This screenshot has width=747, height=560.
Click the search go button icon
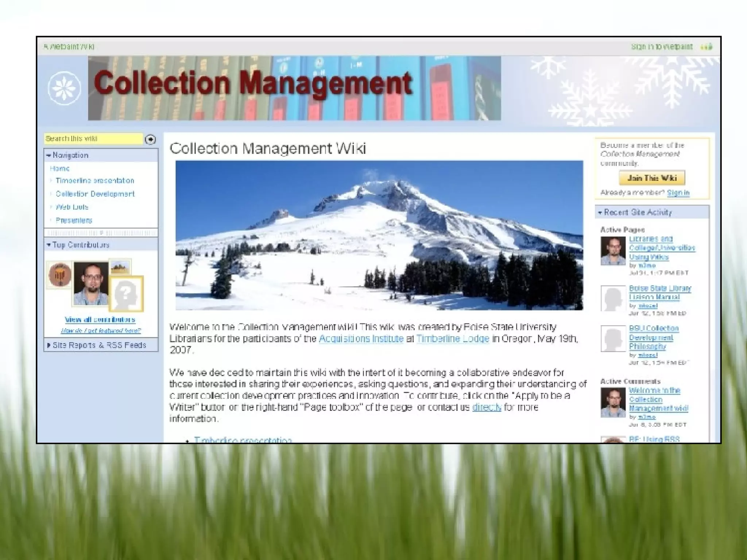[x=150, y=139]
